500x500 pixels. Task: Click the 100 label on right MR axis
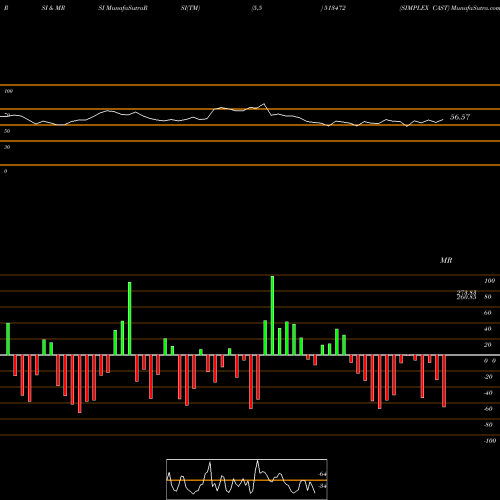(489, 281)
